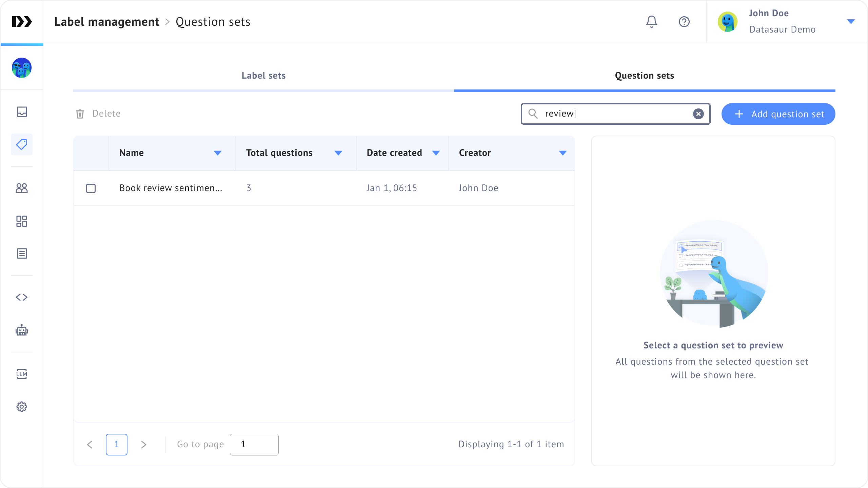Click the robot assistant icon
Screen dimensions: 868x488
(22, 330)
